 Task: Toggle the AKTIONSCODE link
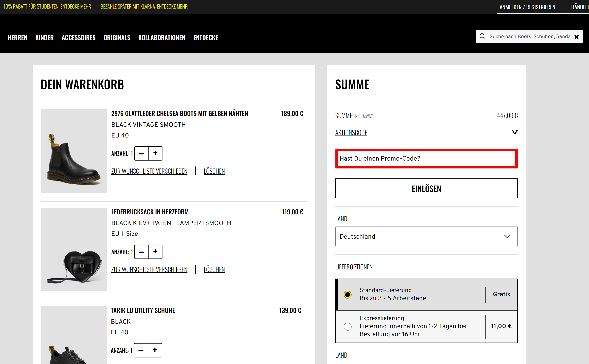pyautogui.click(x=351, y=133)
